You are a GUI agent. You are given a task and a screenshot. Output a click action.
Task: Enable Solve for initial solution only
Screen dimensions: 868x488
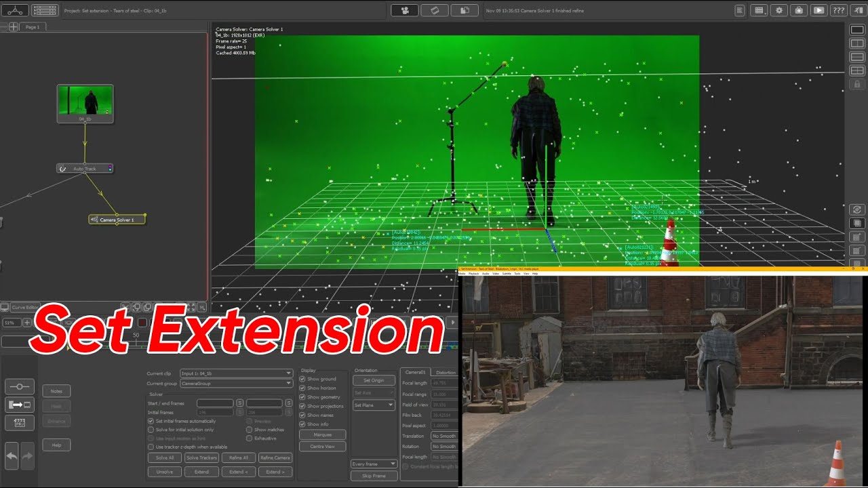pyautogui.click(x=151, y=430)
